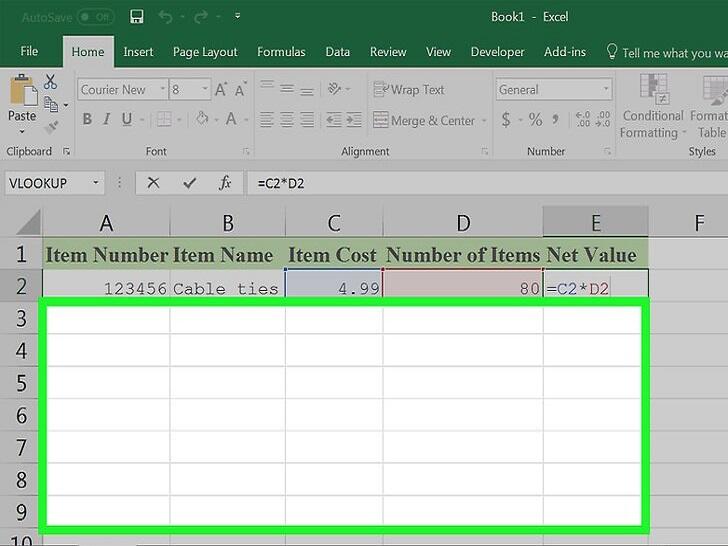Image resolution: width=728 pixels, height=546 pixels.
Task: Click the Tell me lightbulb icon
Action: coord(612,52)
